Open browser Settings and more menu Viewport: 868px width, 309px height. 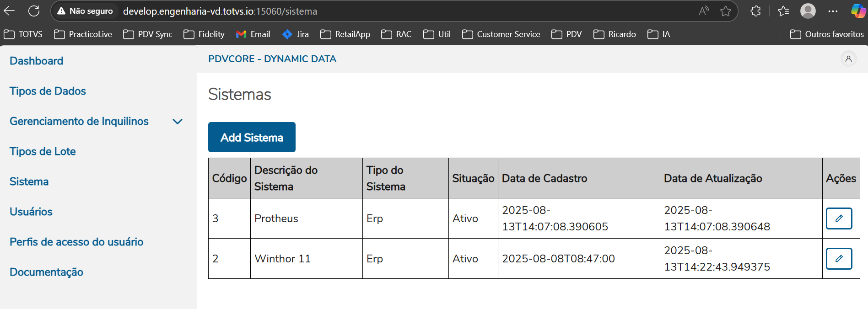click(x=833, y=11)
